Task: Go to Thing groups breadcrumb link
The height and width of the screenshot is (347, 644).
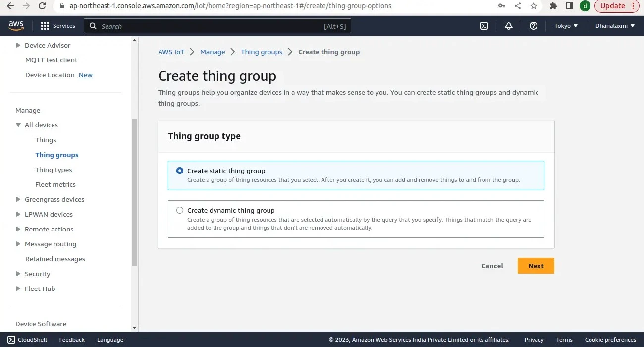Action: point(262,52)
